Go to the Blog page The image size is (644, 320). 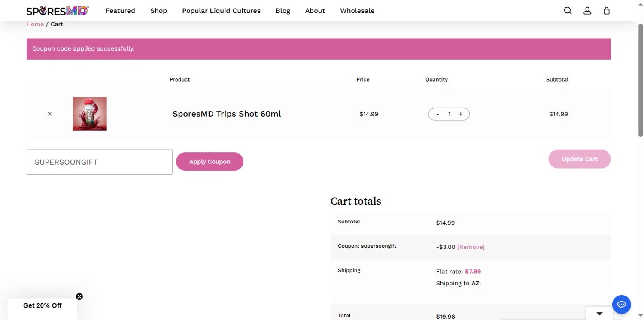point(283,11)
